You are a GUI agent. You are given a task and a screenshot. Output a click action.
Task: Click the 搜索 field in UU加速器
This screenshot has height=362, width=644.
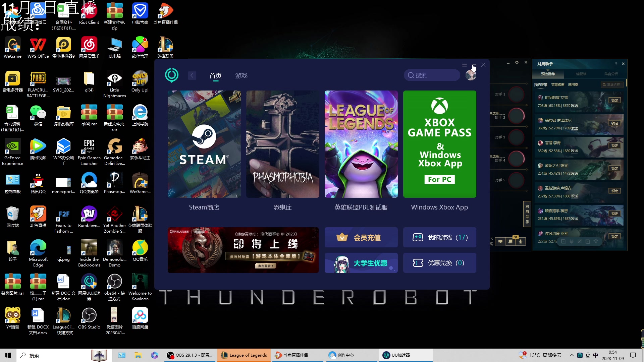tap(432, 75)
